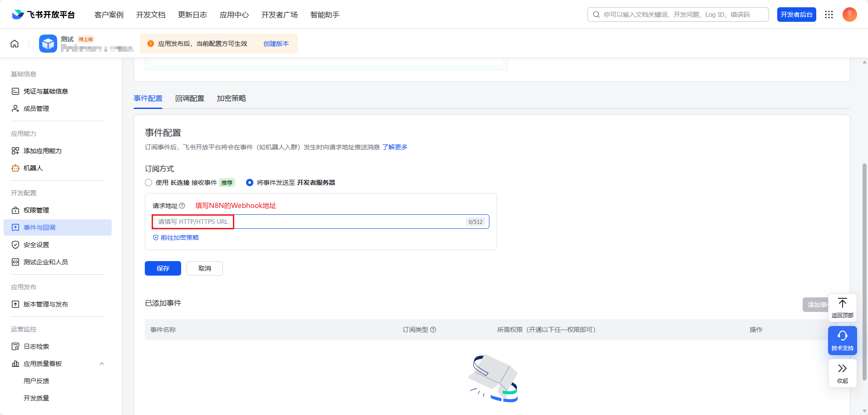Open the 机器人 section in the sidebar
This screenshot has width=868, height=415.
click(32, 168)
